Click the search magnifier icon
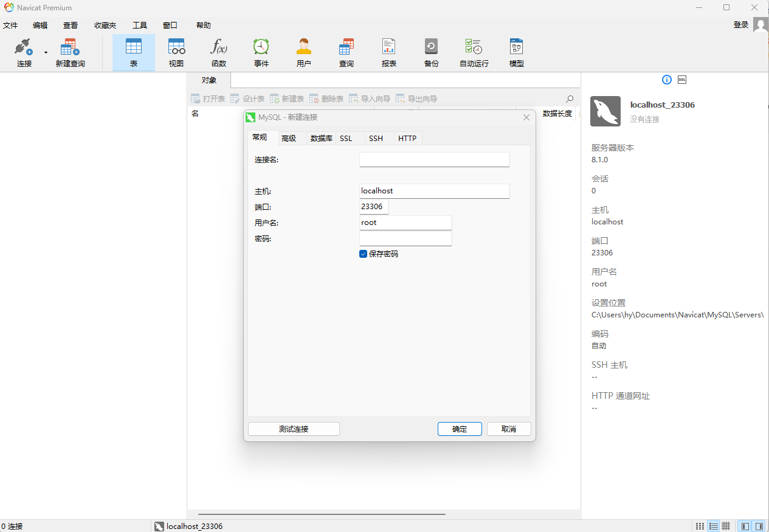The width and height of the screenshot is (769, 532). [570, 98]
